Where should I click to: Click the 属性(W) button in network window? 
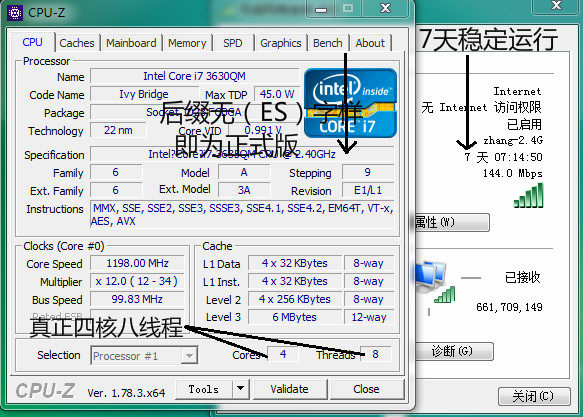coord(451,222)
